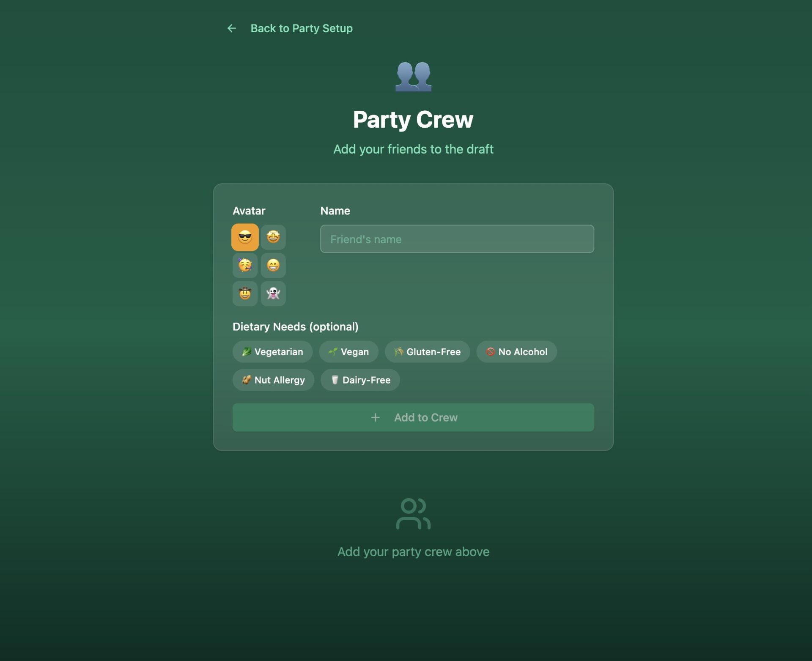Screen dimensions: 812x661
Task: Click the two-silhouettes Party Crew emoji
Action: point(413,77)
